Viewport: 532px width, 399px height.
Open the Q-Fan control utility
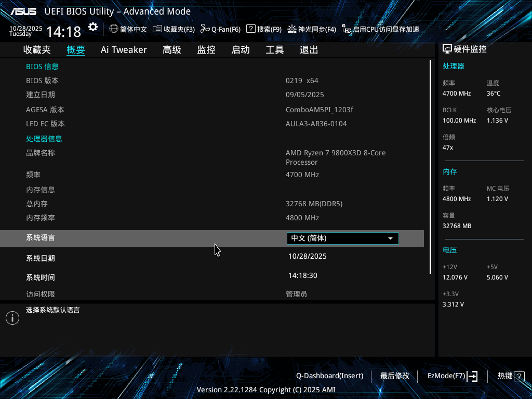[x=205, y=29]
